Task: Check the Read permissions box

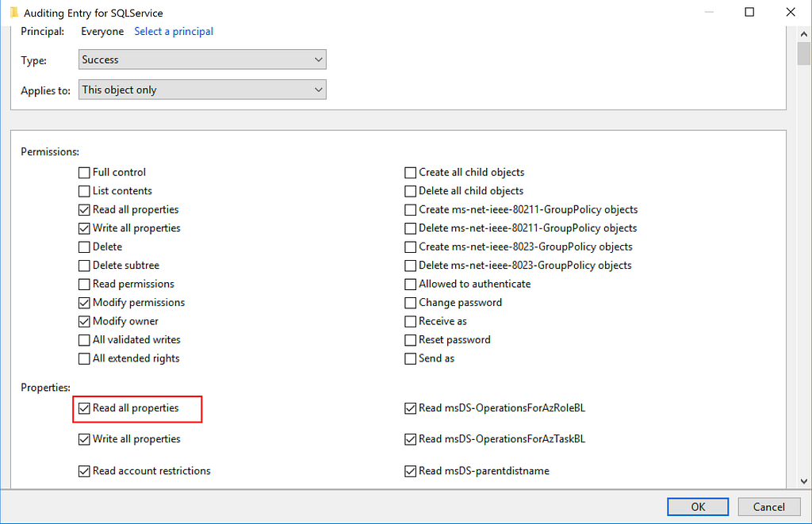Action: click(x=84, y=285)
